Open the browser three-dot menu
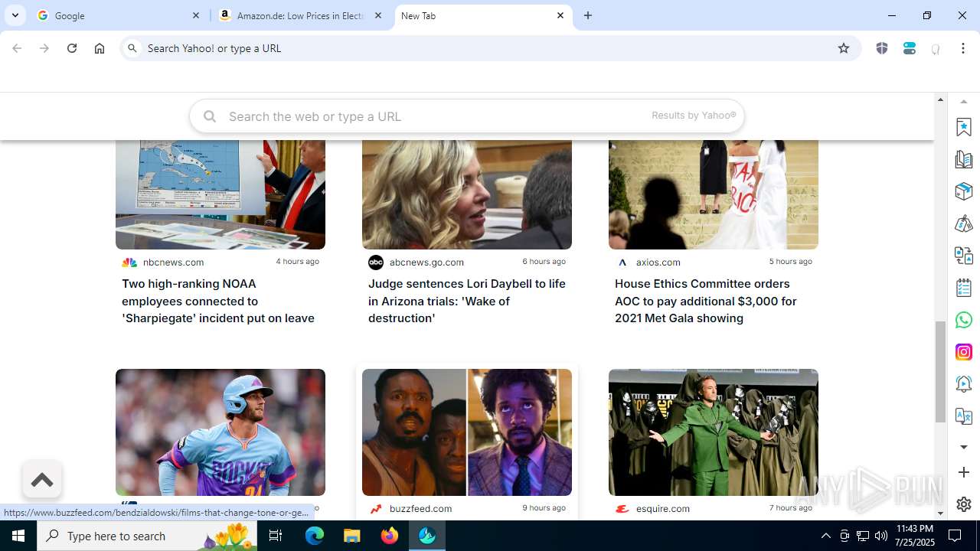This screenshot has width=980, height=551. click(x=963, y=48)
